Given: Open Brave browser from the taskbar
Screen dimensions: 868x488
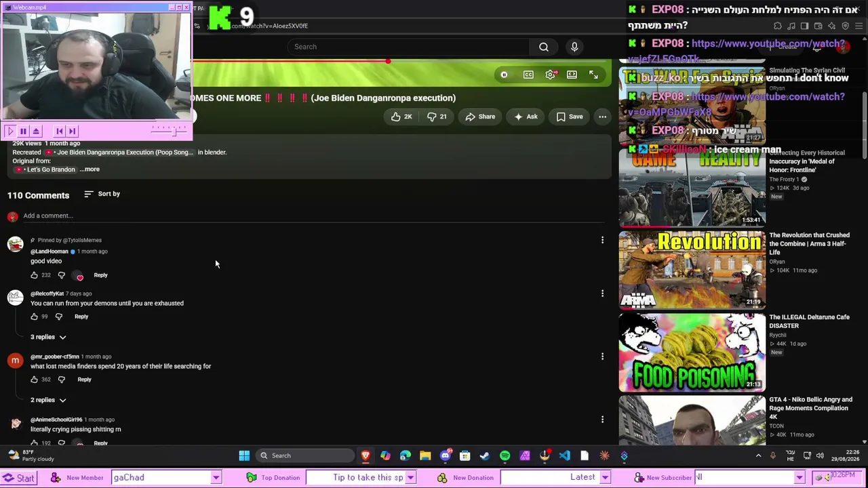Looking at the screenshot, I should pos(366,455).
